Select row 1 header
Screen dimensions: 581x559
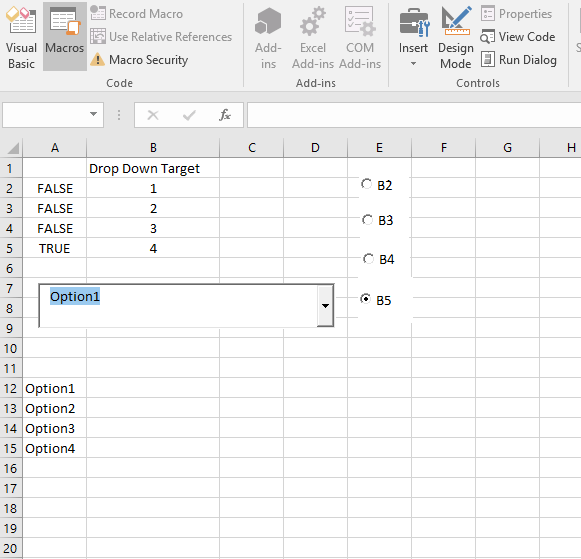click(x=10, y=169)
